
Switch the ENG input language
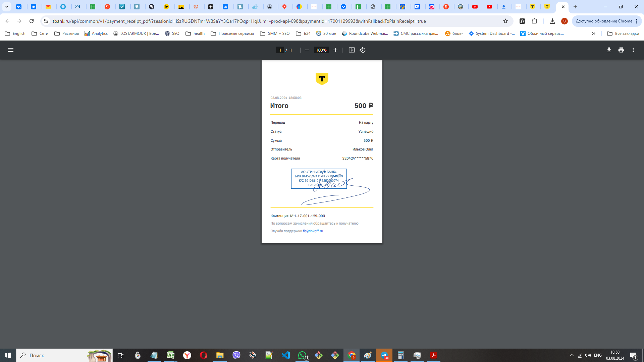(598, 355)
